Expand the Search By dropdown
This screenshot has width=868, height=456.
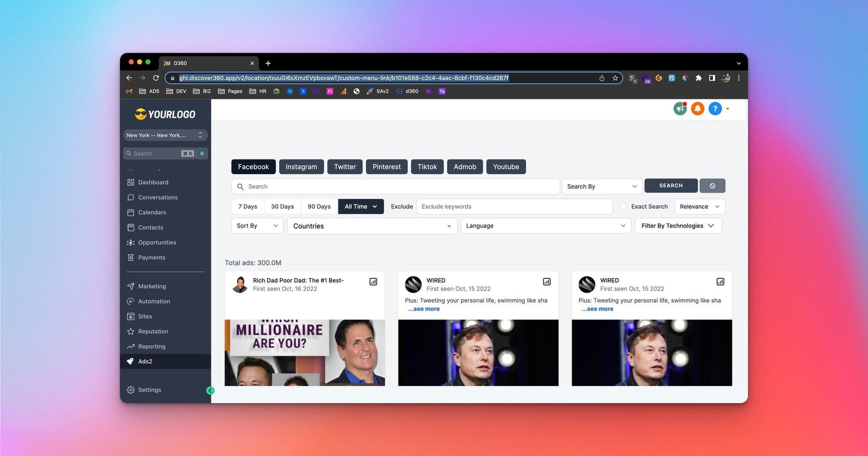(601, 186)
